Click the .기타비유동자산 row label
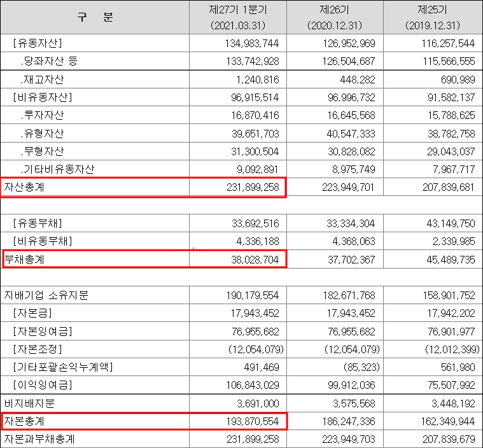The height and width of the screenshot is (448, 483). [x=57, y=169]
